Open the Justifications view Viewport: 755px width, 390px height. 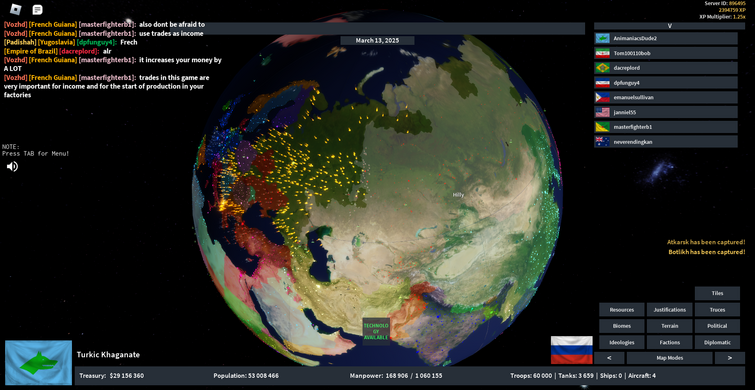point(669,310)
